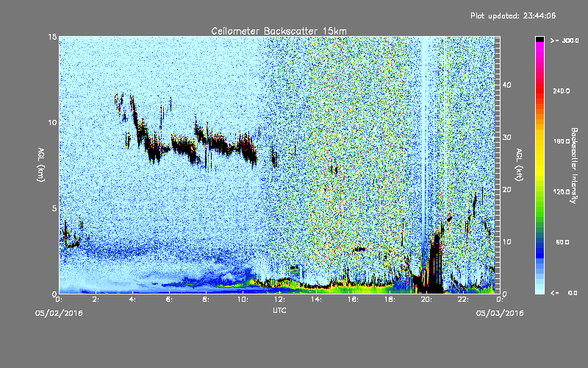This screenshot has height=368, width=588.
Task: Click the 10 kft tick label
Action: (x=506, y=242)
